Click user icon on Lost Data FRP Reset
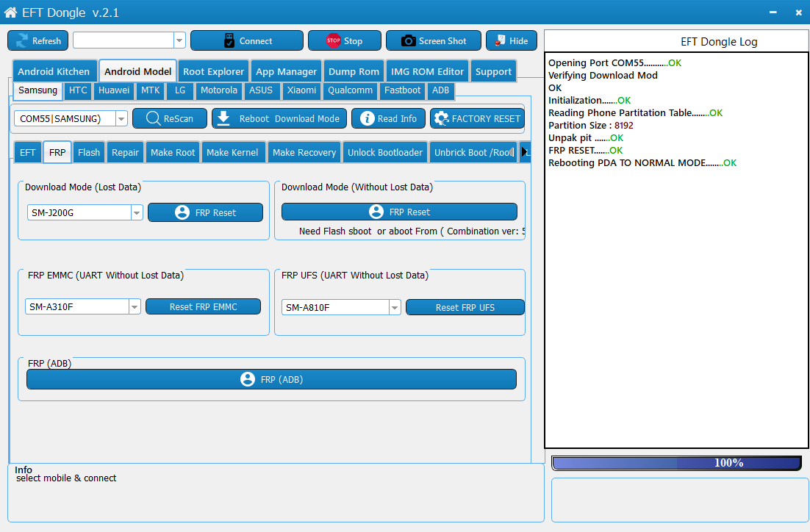 (182, 212)
